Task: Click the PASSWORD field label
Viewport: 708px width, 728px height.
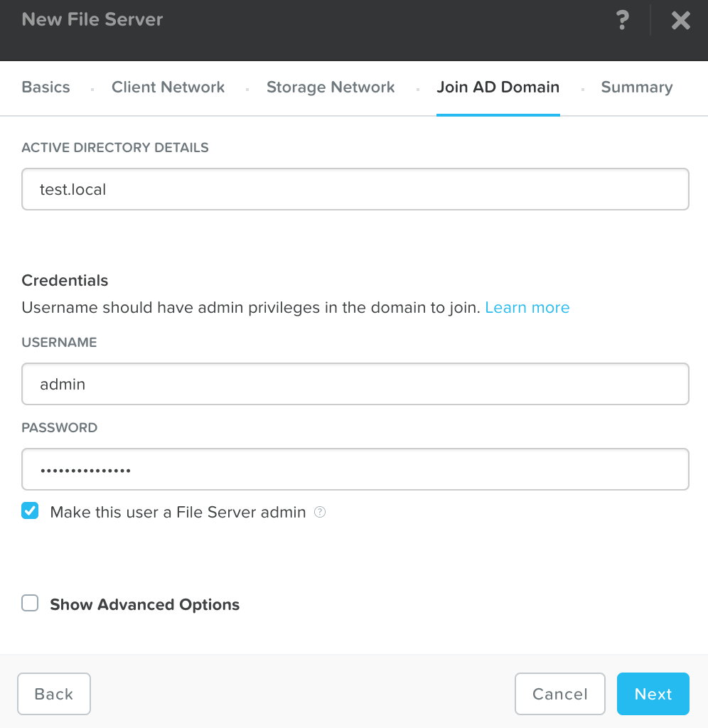Action: [60, 428]
